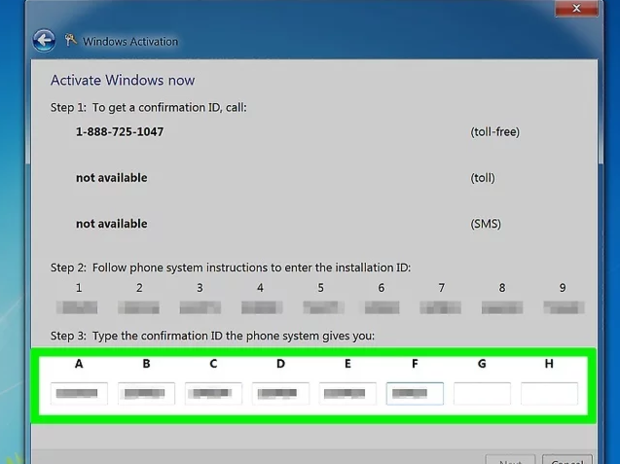The height and width of the screenshot is (464, 620).
Task: Close the Windows Activation window
Action: [576, 8]
